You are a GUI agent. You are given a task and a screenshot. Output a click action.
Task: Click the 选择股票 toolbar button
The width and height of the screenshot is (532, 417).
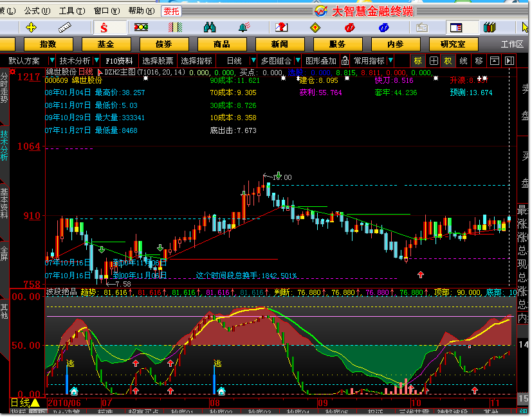[x=158, y=61]
